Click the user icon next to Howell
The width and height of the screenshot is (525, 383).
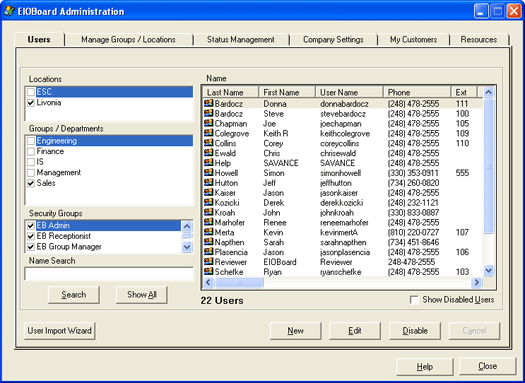[x=209, y=172]
